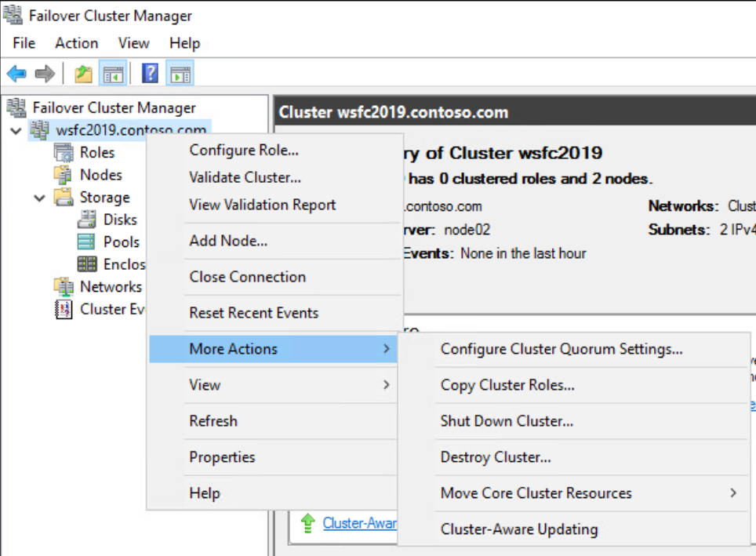Open the Action menu
The width and height of the screenshot is (756, 556).
pos(76,43)
